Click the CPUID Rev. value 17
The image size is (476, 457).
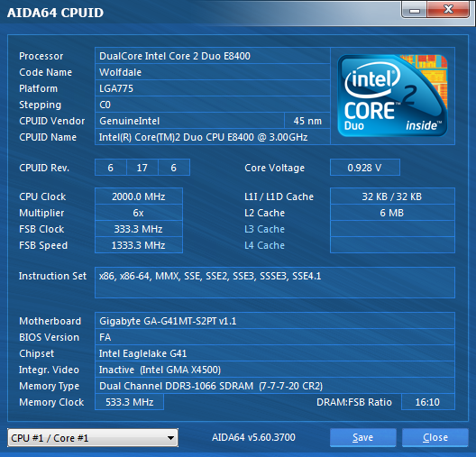[142, 168]
